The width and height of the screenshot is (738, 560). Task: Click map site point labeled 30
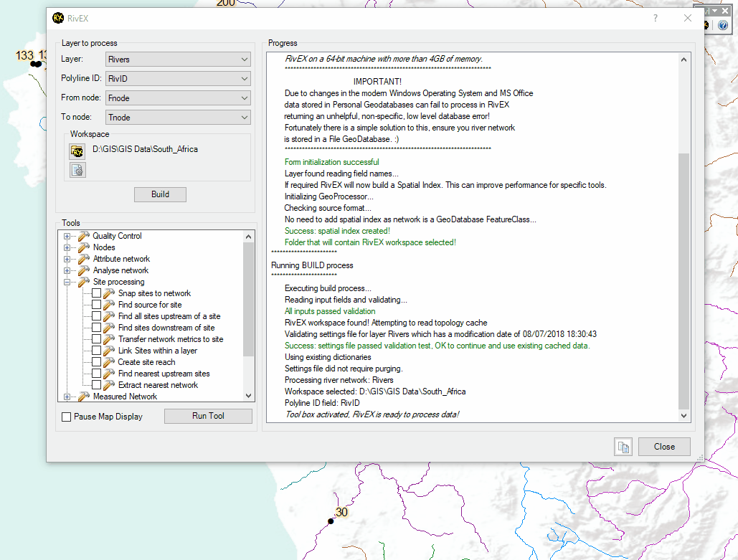point(331,521)
